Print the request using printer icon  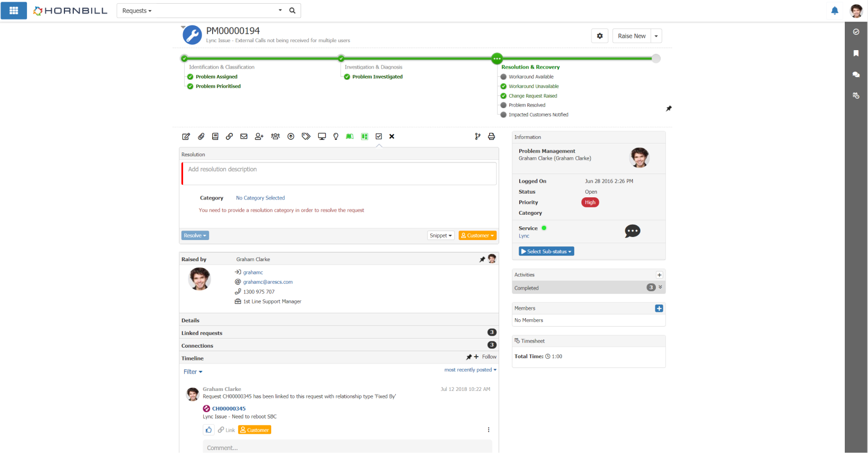click(491, 137)
